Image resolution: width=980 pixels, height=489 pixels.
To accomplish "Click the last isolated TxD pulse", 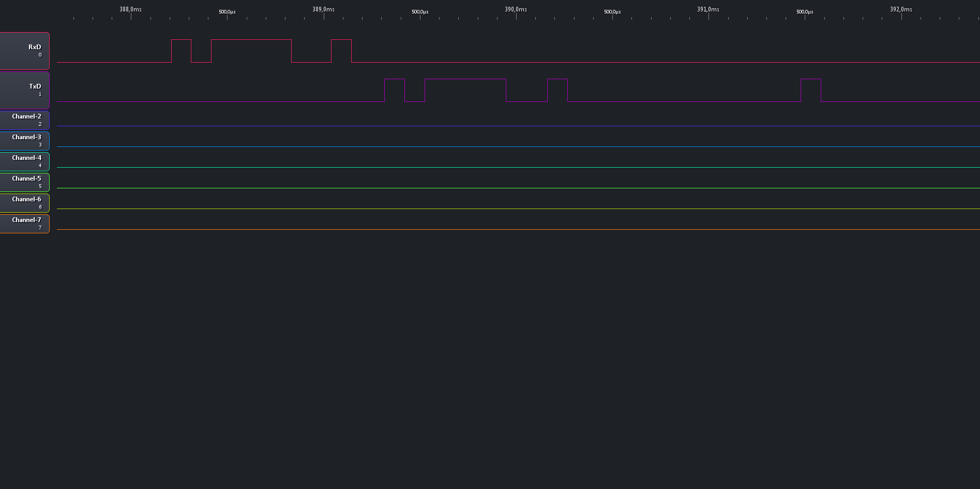I will 811,90.
